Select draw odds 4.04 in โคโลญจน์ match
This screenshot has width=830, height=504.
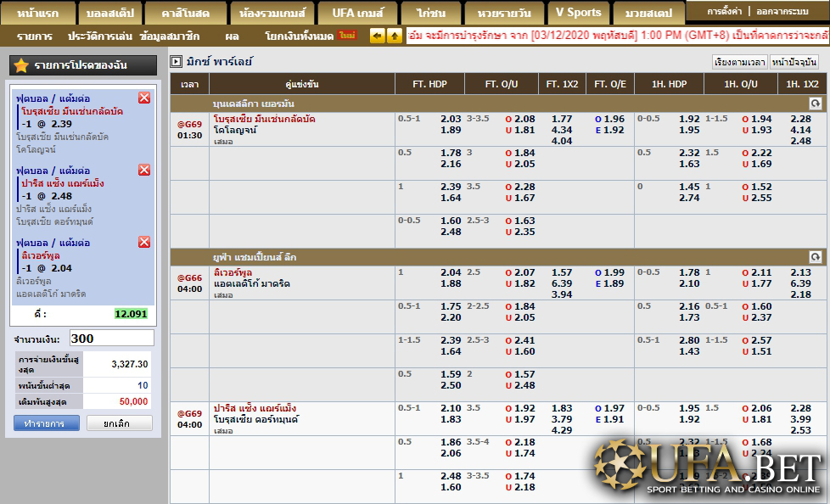click(x=562, y=141)
